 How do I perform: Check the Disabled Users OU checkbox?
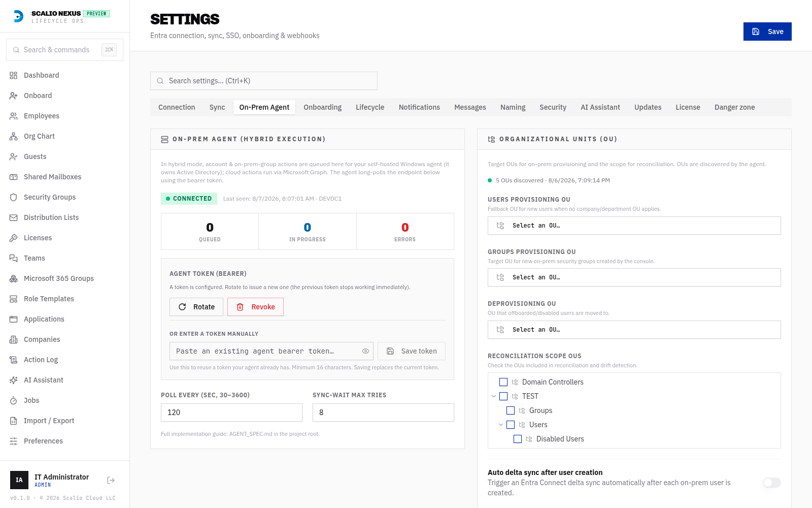click(518, 439)
